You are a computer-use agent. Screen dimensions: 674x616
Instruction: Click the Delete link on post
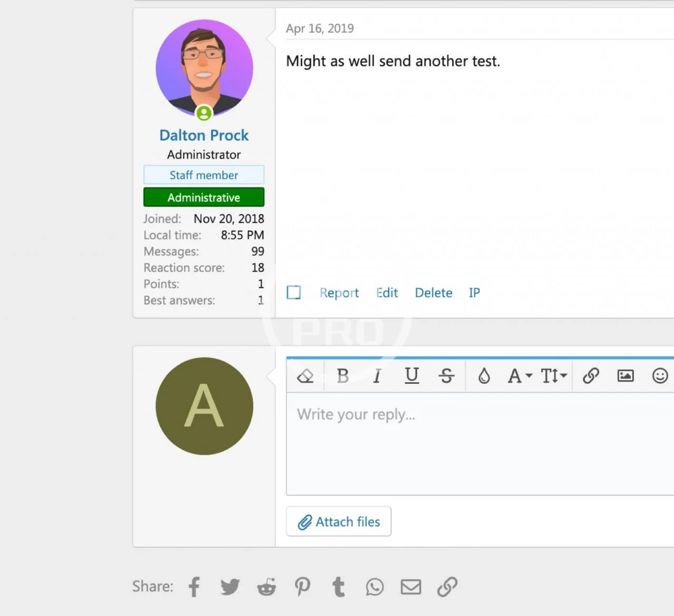[x=433, y=293]
